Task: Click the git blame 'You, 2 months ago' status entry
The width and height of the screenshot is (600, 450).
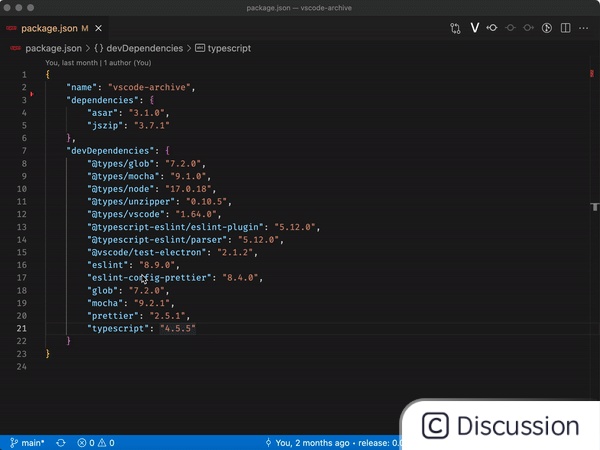Action: click(333, 443)
